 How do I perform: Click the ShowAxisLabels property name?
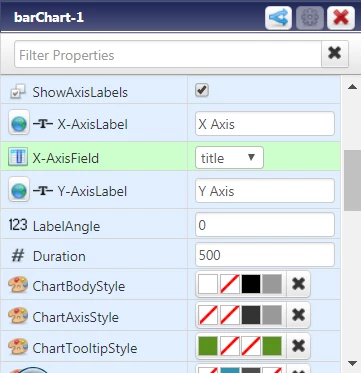tap(80, 92)
